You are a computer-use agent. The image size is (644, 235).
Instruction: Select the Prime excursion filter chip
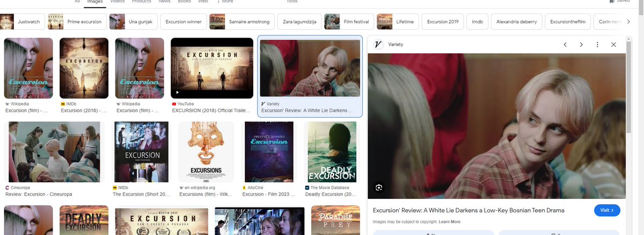[77, 22]
